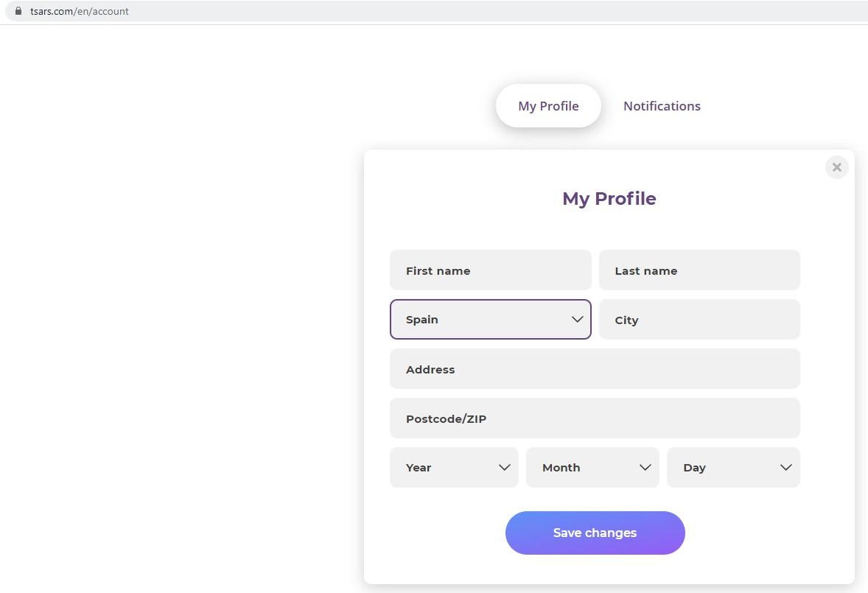The width and height of the screenshot is (868, 593).
Task: Click into the Last name field
Action: [x=699, y=270]
